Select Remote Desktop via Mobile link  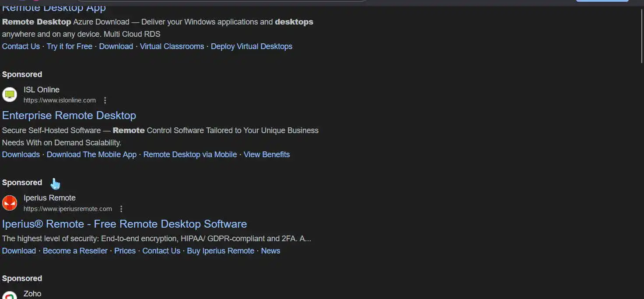(x=190, y=155)
